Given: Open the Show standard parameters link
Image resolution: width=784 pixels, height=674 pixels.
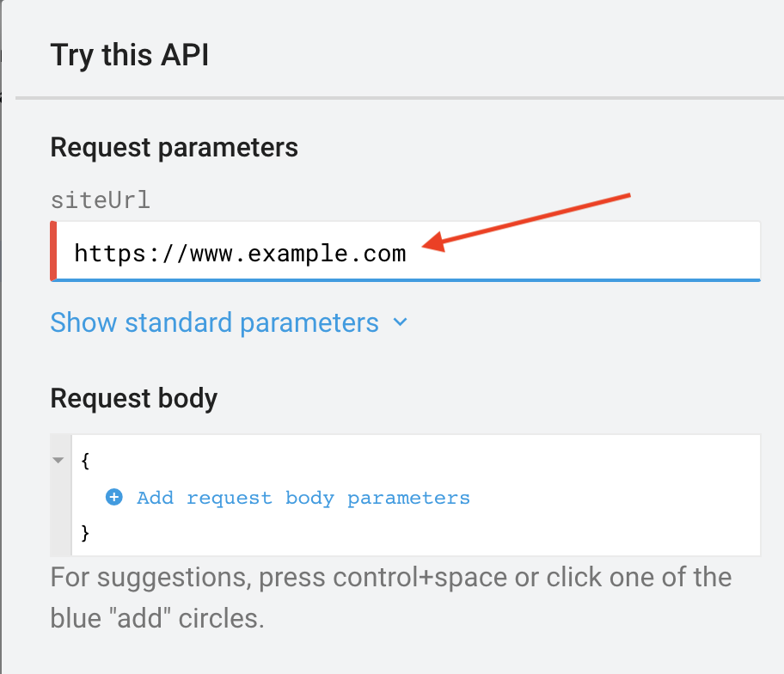Looking at the screenshot, I should point(214,323).
